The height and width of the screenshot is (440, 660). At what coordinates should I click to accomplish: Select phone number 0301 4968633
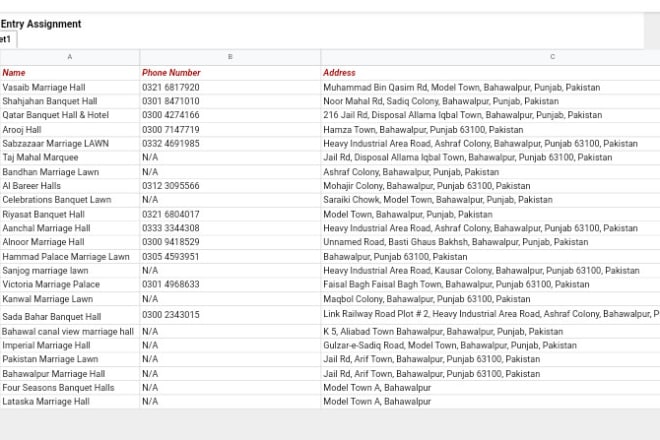click(x=230, y=285)
